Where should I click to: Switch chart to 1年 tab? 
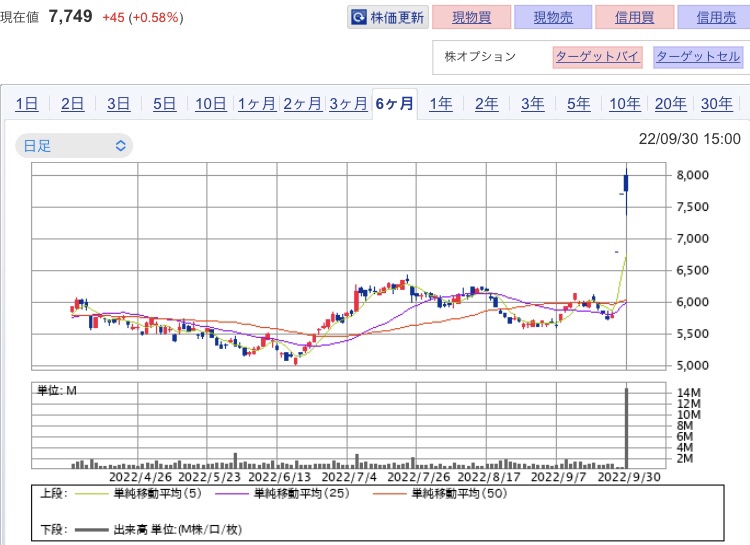pyautogui.click(x=441, y=103)
